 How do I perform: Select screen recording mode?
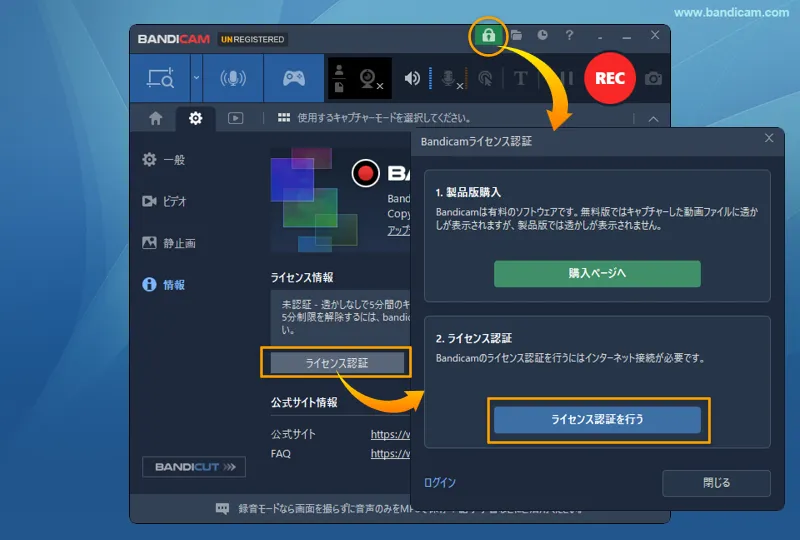point(160,78)
